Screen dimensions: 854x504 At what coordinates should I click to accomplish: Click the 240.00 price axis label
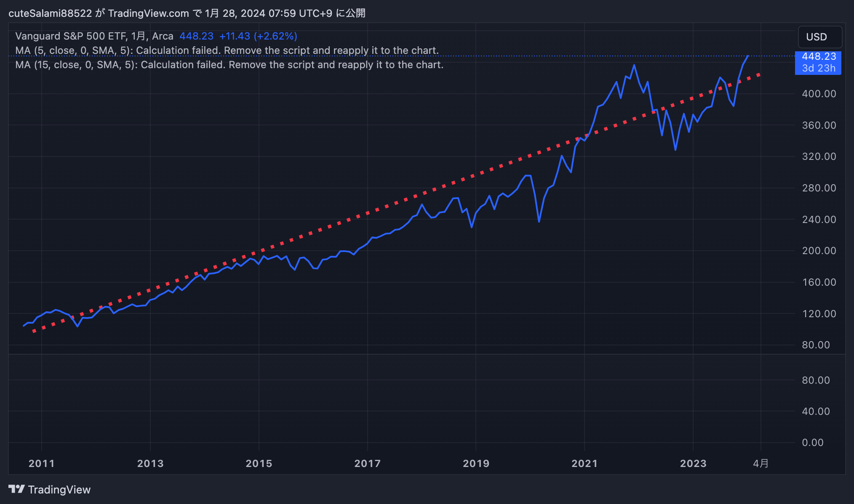point(819,219)
